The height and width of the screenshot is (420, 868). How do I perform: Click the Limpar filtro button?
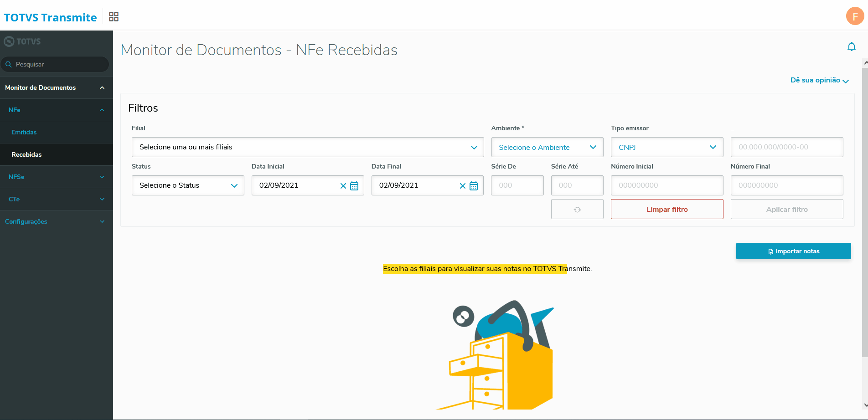667,210
